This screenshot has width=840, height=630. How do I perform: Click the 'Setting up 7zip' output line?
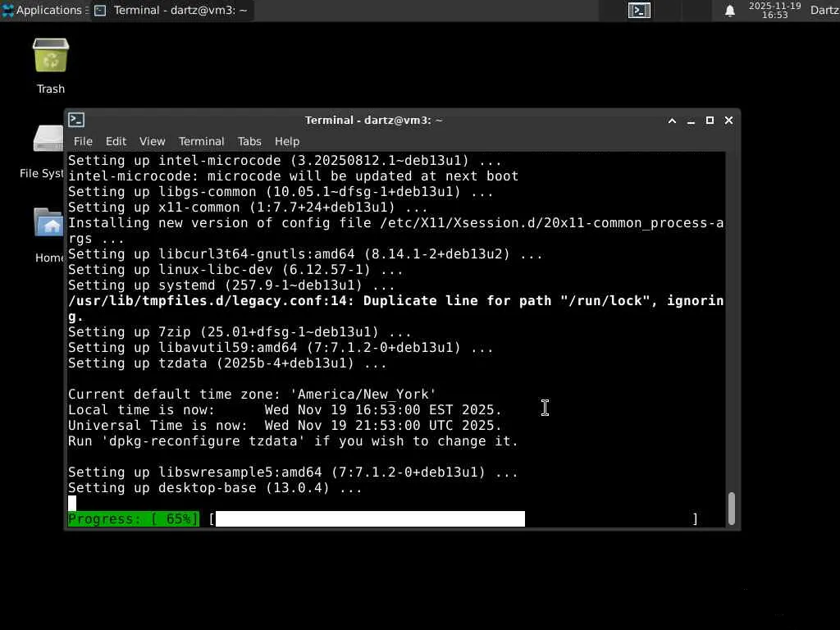239,332
